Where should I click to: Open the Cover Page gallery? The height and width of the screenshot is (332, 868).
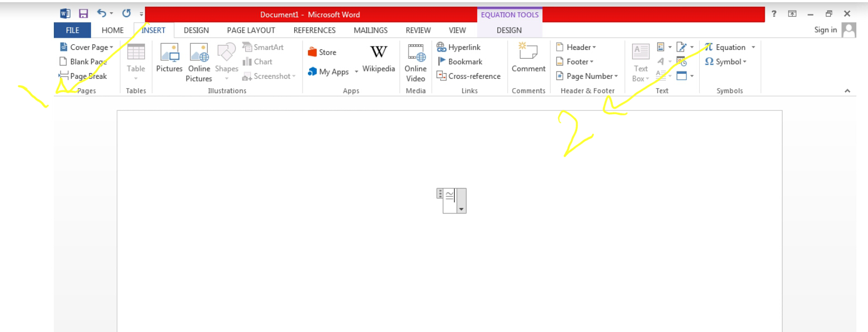[x=87, y=47]
